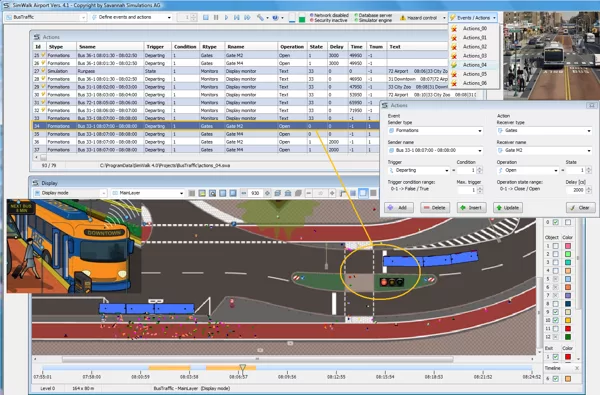This screenshot has width=600, height=395.
Task: Pause the simulation from the main toolbar
Action: pos(216,18)
